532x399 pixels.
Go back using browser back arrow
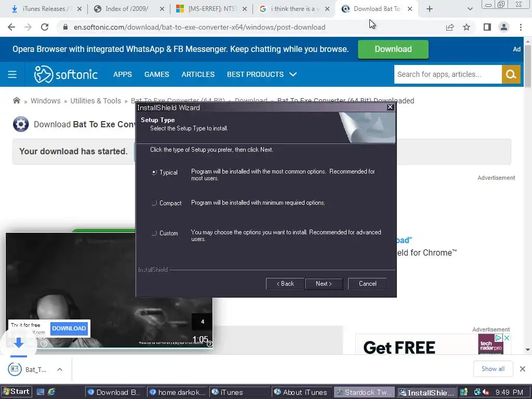[11, 27]
